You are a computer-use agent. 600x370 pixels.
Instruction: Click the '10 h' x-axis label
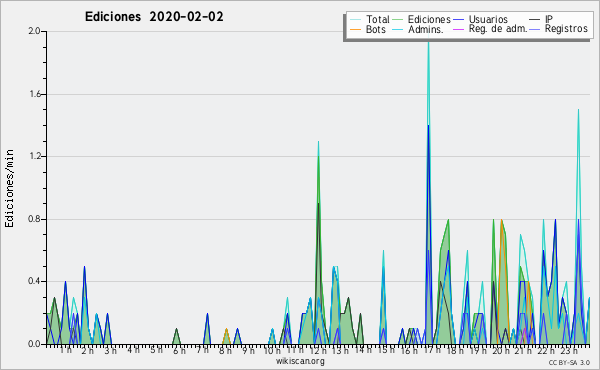272,350
